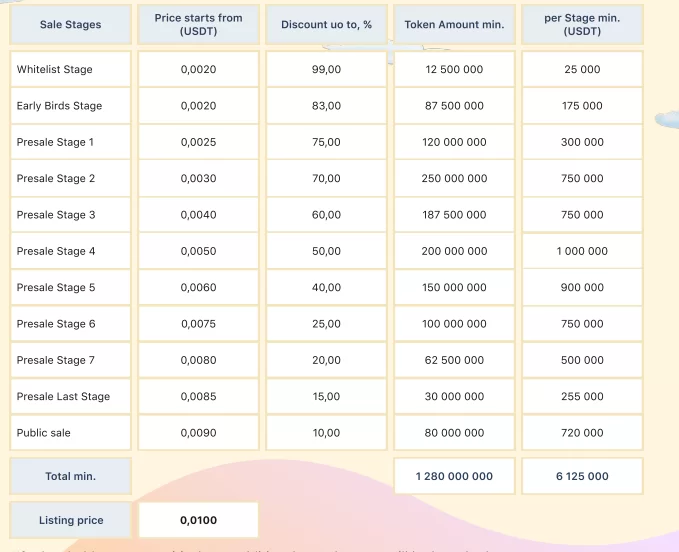Viewport: 679px width, 552px height.
Task: Click the Listing price label cell
Action: point(70,520)
